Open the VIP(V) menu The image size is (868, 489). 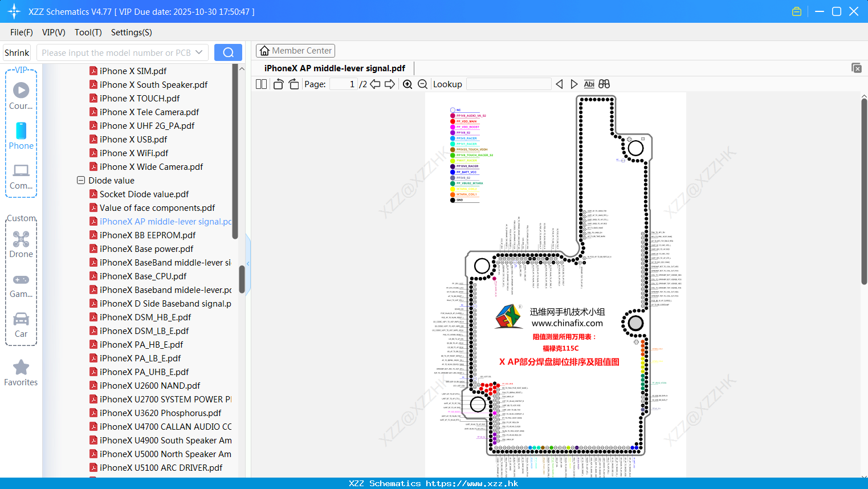54,32
